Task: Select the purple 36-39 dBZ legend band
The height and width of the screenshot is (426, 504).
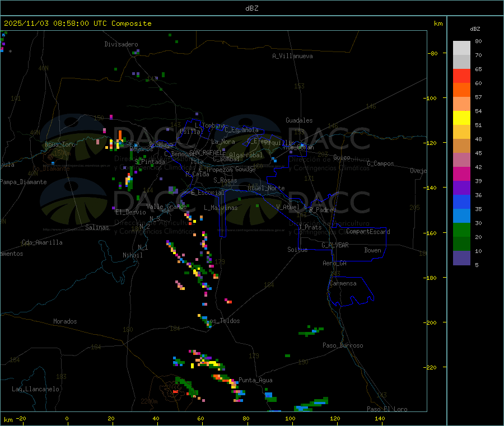Action: [x=461, y=188]
